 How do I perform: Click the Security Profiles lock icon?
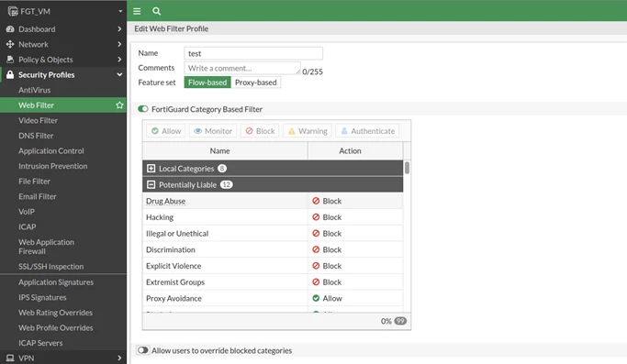pos(10,74)
